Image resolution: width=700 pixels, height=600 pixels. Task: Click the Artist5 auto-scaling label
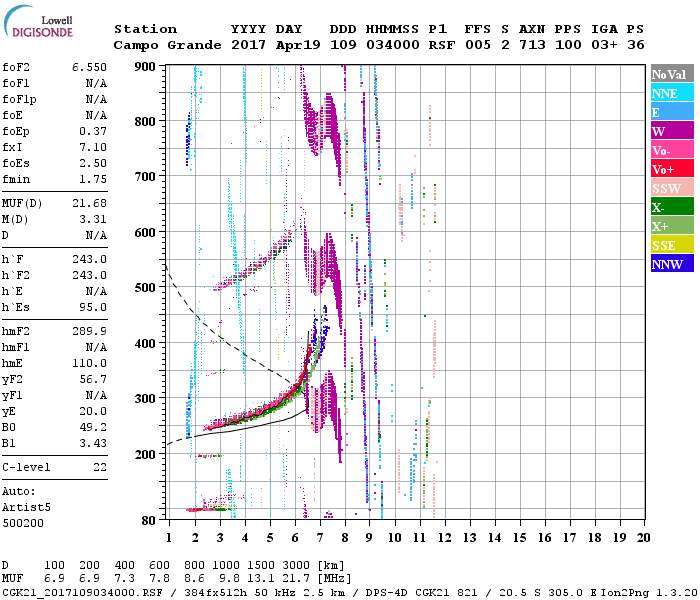pyautogui.click(x=26, y=508)
